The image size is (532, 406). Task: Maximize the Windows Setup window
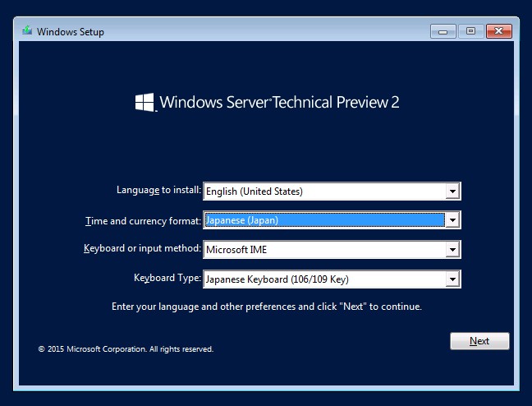(470, 31)
